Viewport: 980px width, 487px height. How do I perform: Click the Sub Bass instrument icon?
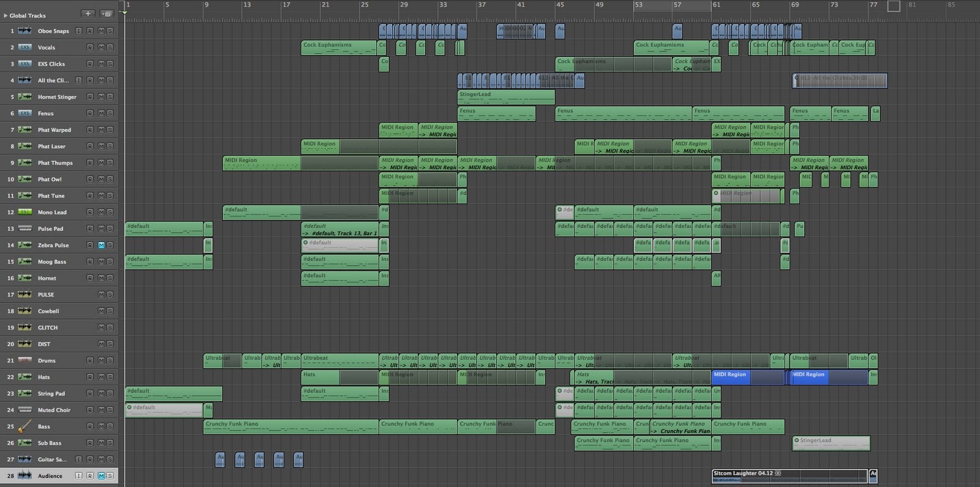pyautogui.click(x=24, y=443)
